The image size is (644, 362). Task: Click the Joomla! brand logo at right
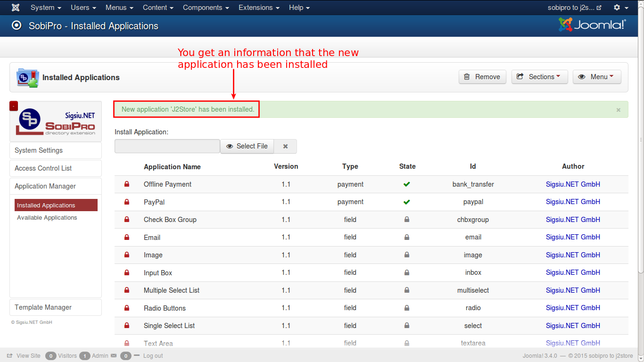pyautogui.click(x=593, y=25)
